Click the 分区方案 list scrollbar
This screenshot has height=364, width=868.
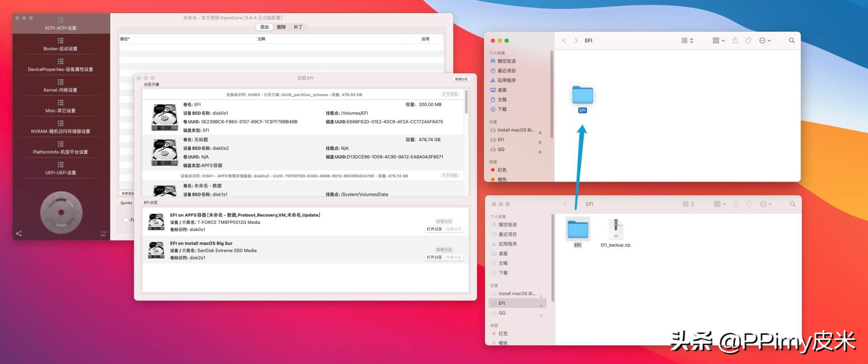pos(466,102)
